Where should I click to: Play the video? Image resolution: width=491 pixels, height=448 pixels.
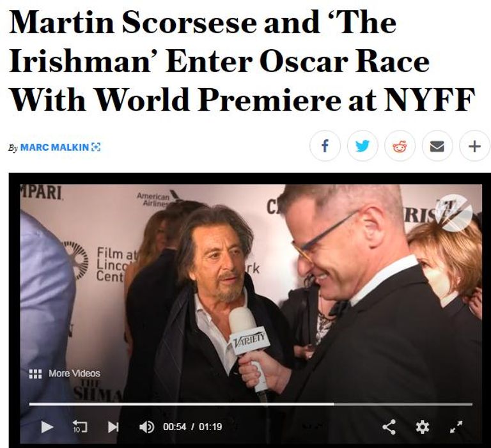click(47, 427)
